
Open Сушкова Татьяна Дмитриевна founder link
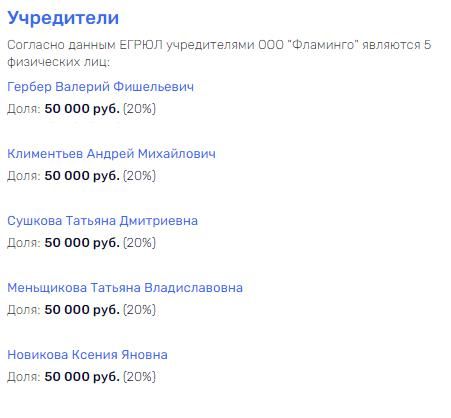point(102,221)
